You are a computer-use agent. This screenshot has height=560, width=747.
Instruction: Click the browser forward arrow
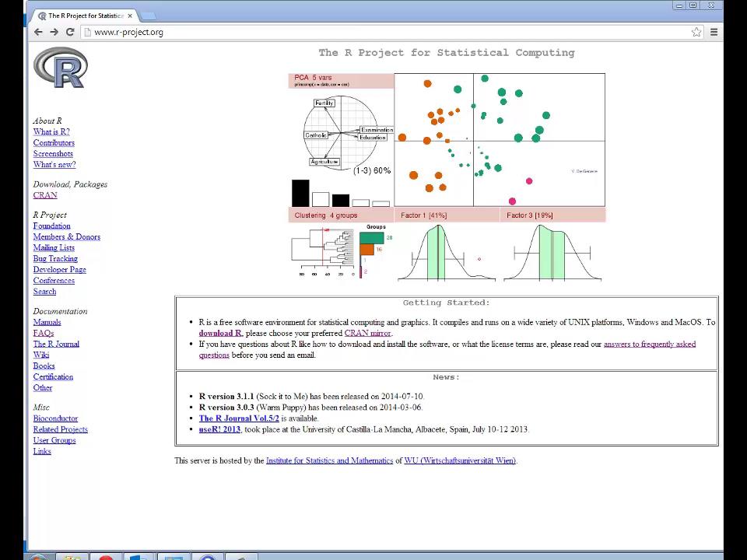tap(54, 32)
